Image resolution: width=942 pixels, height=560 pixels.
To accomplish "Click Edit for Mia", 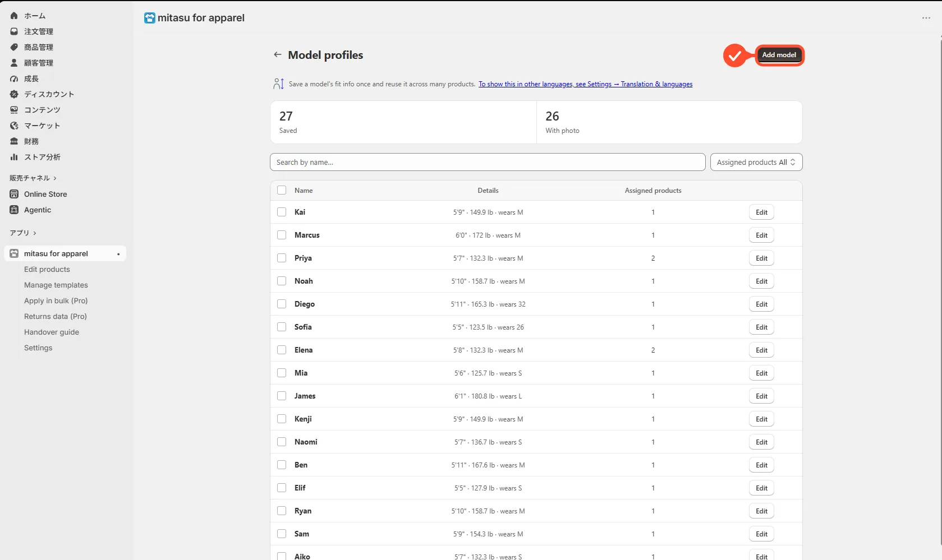I will pos(761,373).
